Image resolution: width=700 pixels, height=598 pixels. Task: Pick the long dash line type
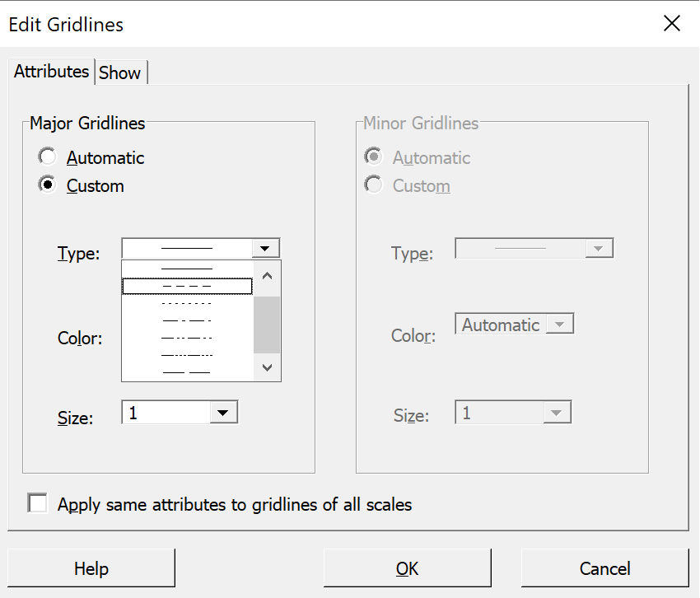click(x=187, y=372)
